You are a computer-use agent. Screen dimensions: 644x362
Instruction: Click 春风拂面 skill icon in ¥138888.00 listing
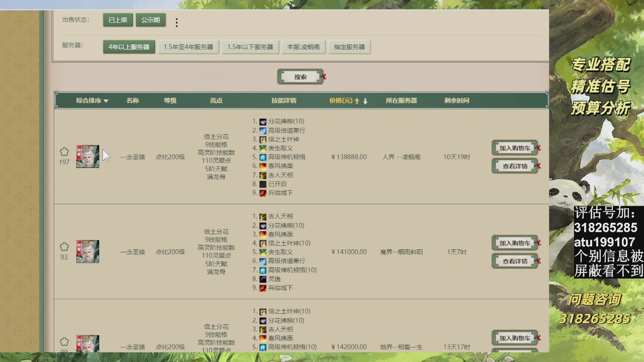click(x=263, y=166)
